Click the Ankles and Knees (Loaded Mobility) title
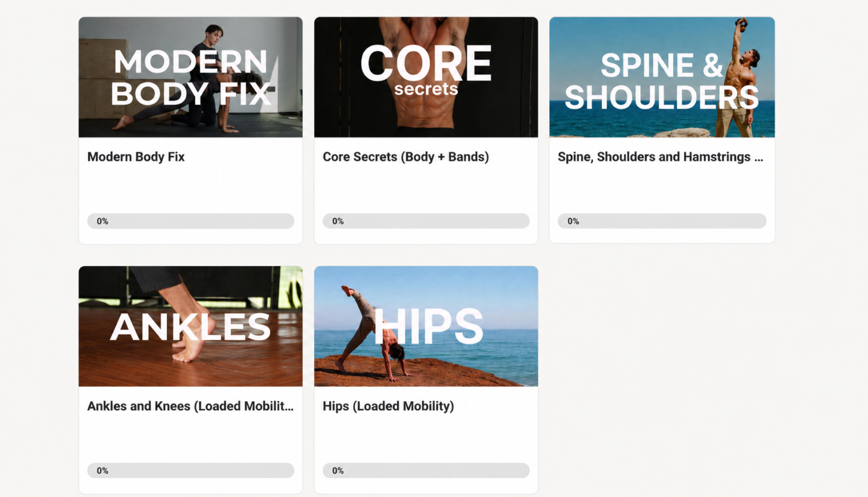This screenshot has height=497, width=868. [190, 406]
